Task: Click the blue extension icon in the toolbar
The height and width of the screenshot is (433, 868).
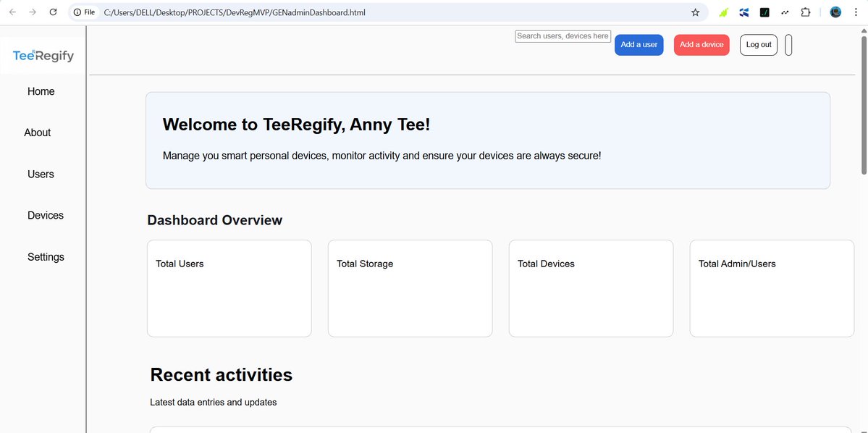Action: tap(743, 12)
